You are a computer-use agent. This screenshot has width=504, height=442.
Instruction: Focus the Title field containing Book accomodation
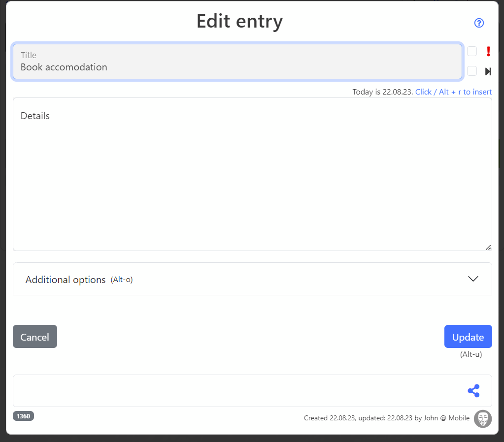click(237, 62)
